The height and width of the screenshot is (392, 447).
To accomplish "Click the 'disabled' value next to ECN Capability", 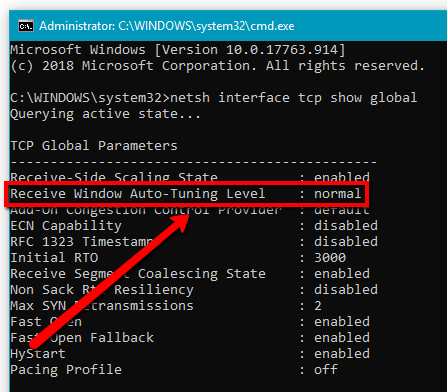I will click(346, 226).
